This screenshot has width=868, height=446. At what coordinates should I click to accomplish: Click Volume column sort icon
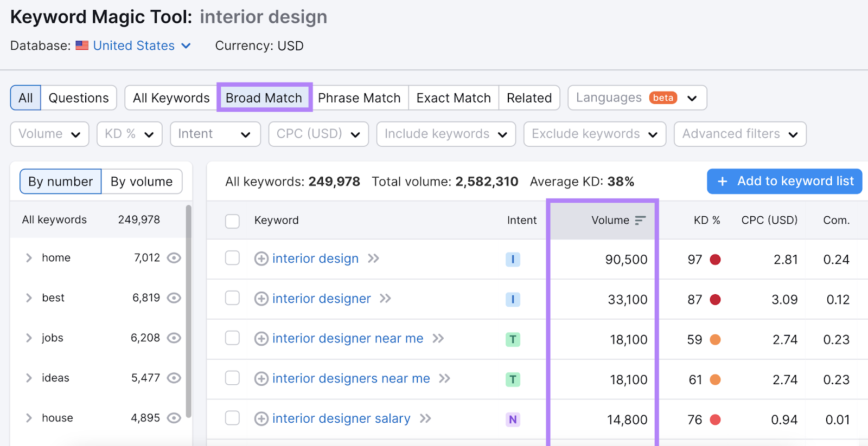coord(640,220)
